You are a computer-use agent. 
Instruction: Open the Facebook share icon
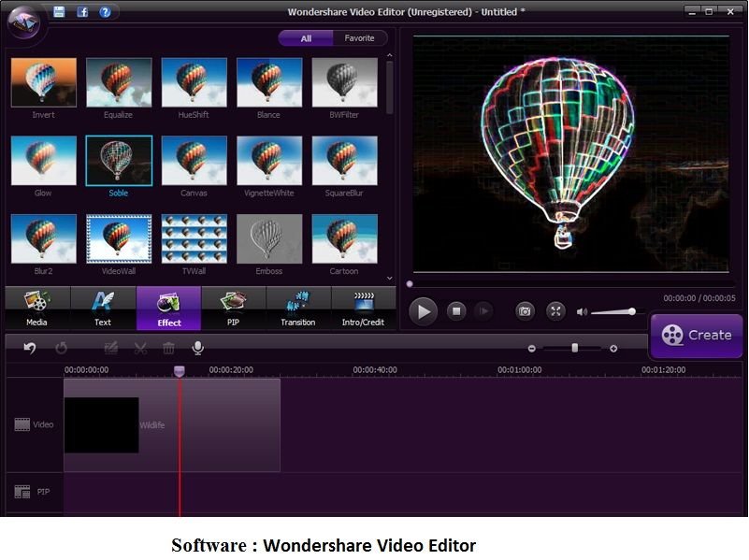pos(82,12)
